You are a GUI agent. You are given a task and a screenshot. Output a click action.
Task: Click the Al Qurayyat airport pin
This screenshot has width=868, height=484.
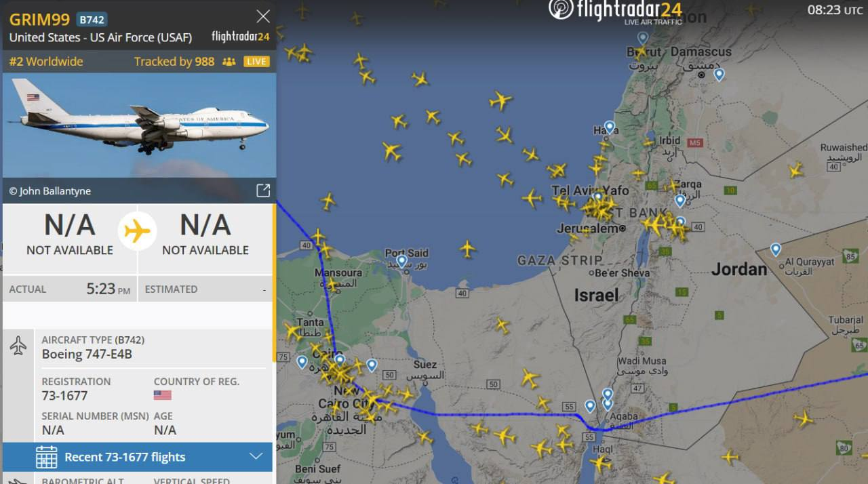776,249
